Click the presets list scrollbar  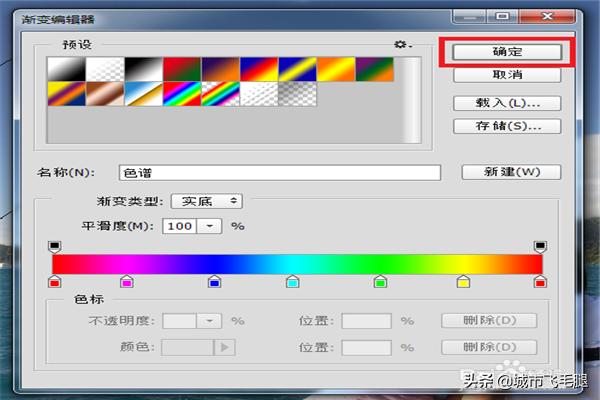(412, 100)
